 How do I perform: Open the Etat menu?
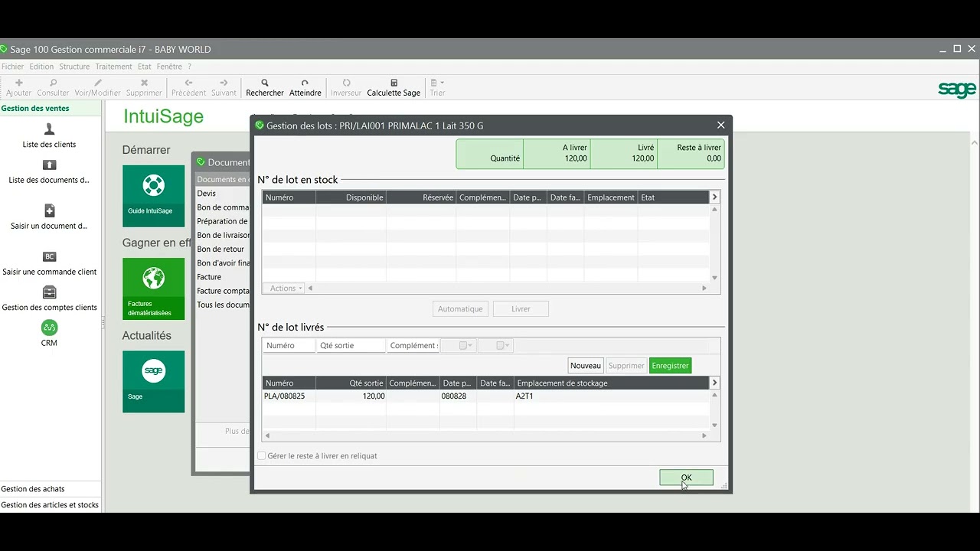[x=144, y=67]
